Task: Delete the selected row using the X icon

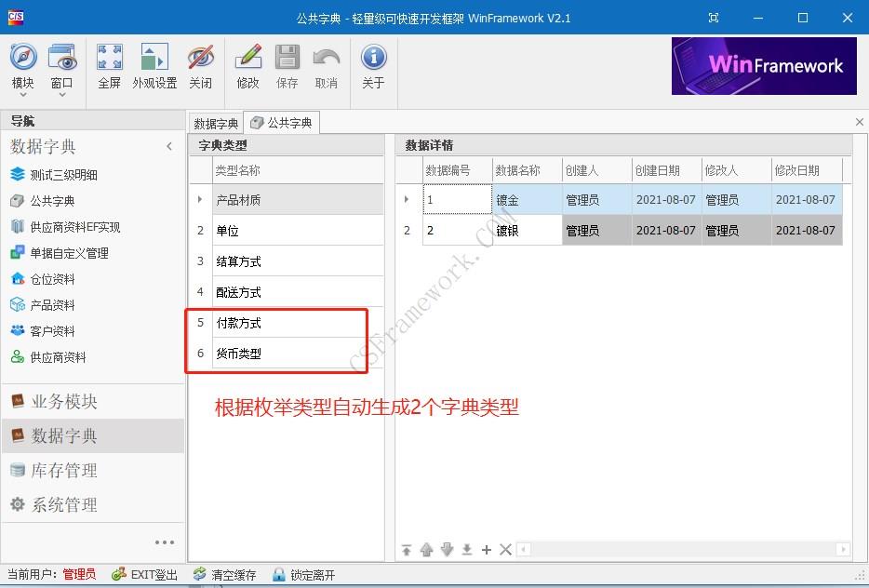Action: click(505, 550)
